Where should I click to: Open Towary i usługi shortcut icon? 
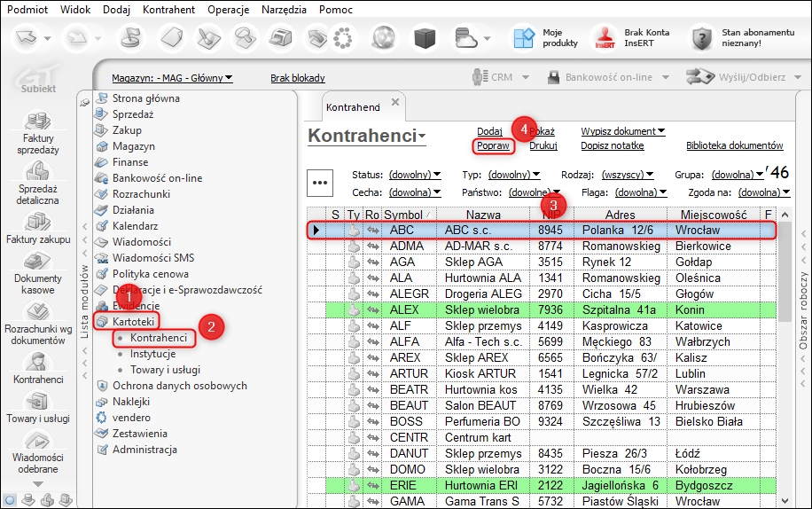tap(35, 400)
